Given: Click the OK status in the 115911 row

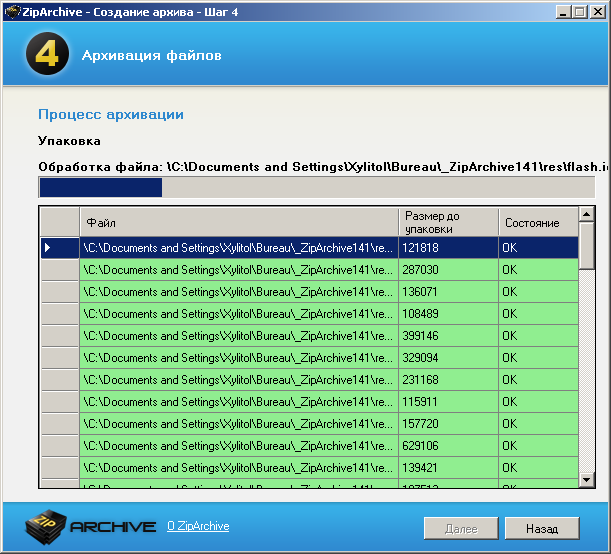Looking at the screenshot, I should (539, 402).
